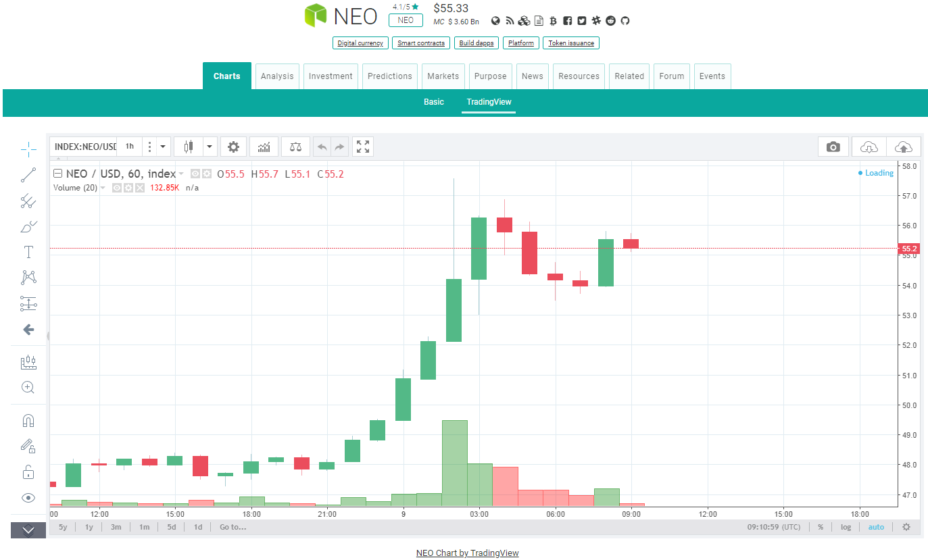928x560 pixels.
Task: Toggle fullscreen chart mode
Action: pos(363,147)
